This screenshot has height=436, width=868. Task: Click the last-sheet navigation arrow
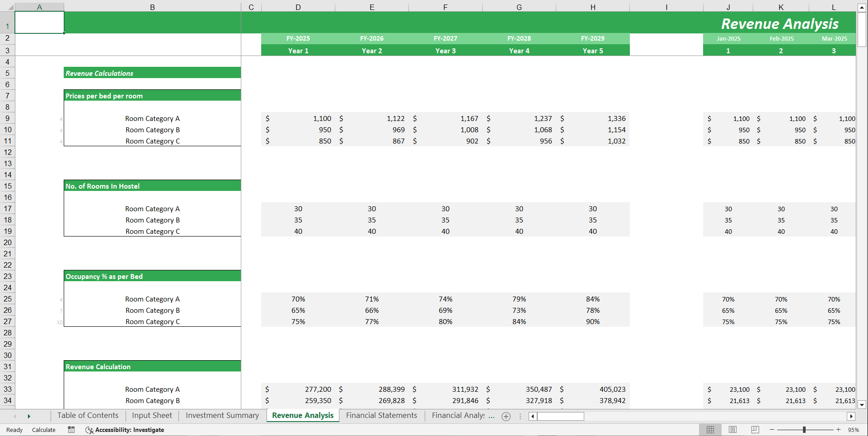click(29, 416)
